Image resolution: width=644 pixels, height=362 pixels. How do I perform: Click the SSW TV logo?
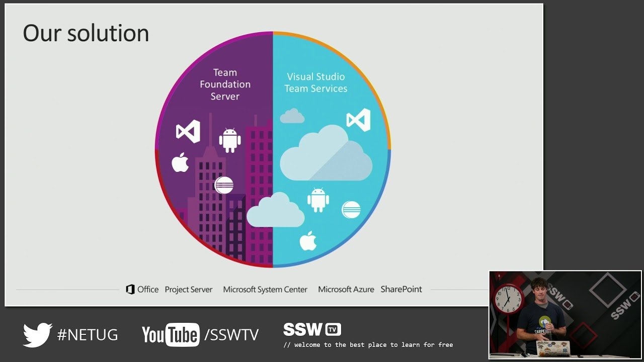point(312,330)
